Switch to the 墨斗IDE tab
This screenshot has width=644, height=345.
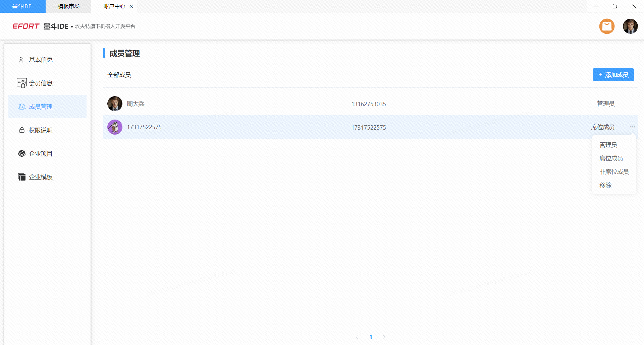(22, 6)
